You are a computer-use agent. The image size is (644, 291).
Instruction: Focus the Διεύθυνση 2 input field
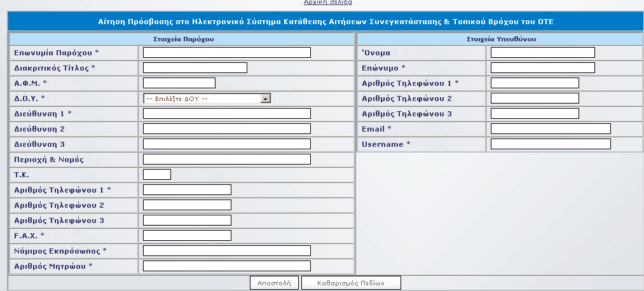[x=227, y=129]
